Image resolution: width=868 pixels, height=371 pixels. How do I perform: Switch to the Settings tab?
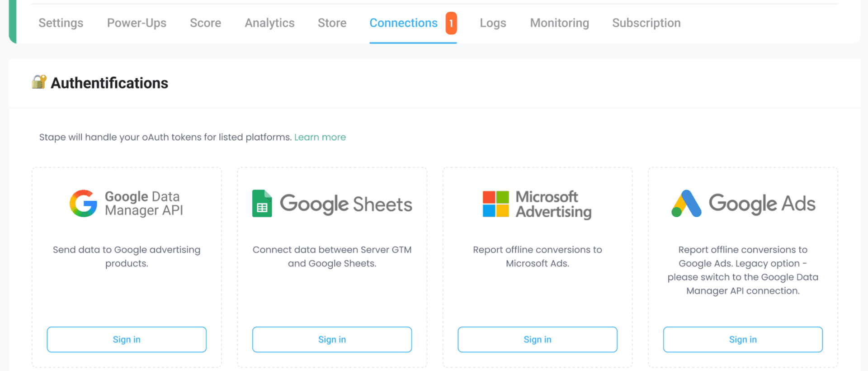(61, 23)
